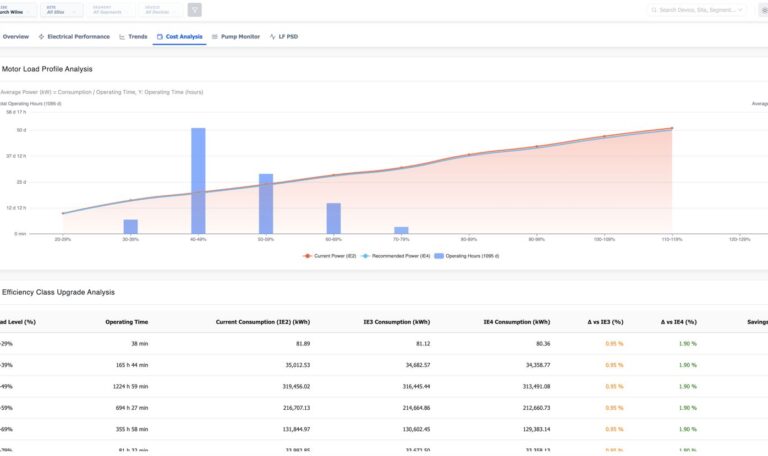Click the power line point at 100-109%
The image size is (768, 456).
604,137
